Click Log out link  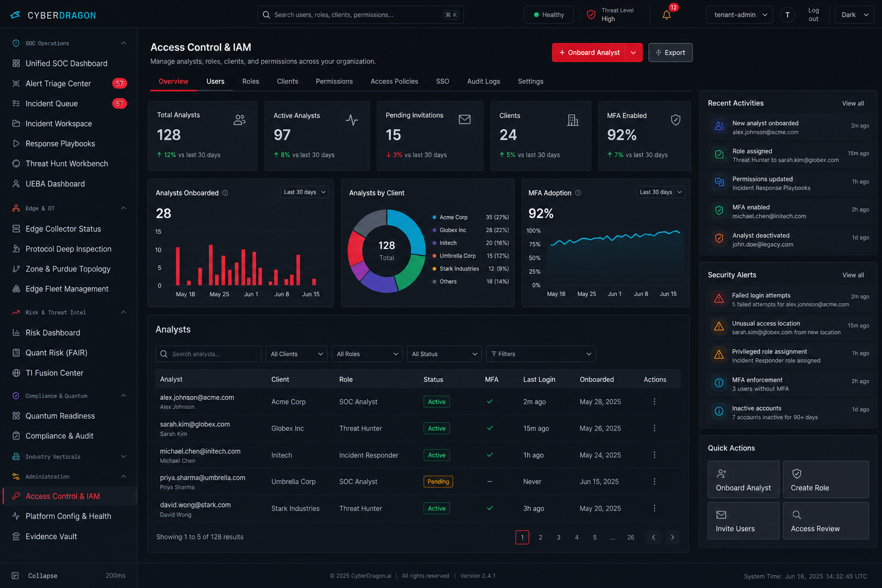tap(813, 15)
